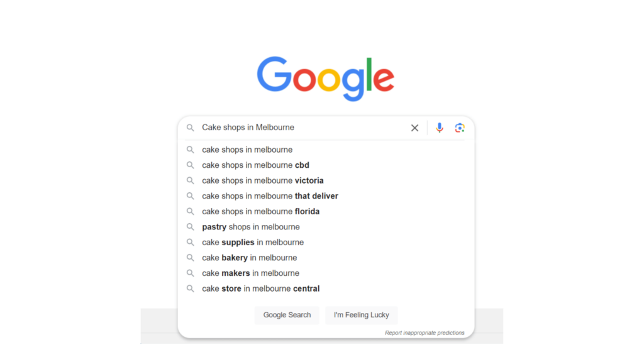Pick the 'cake shops in melbourne that deliver' suggestion

[270, 195]
